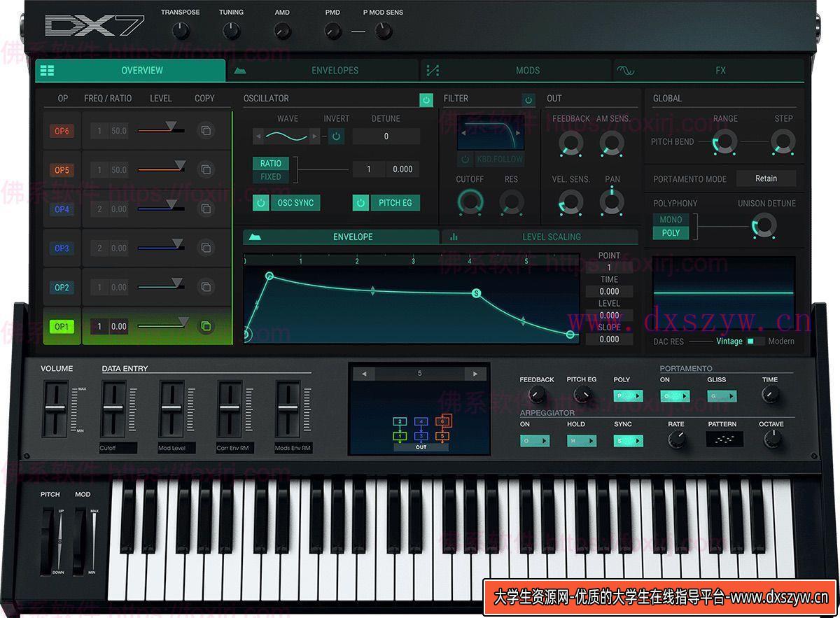Select next filter type arrow
Screen dimensions: 840x618
click(519, 132)
